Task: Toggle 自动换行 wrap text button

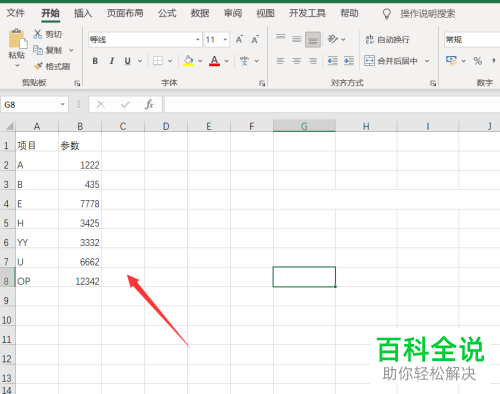Action: 387,40
